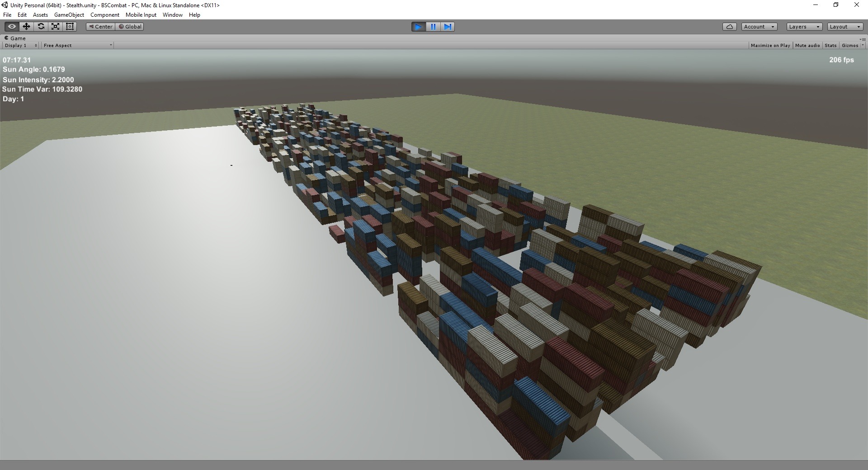Viewport: 868px width, 470px height.
Task: Open the Free Aspect ratio dropdown
Action: [x=77, y=46]
